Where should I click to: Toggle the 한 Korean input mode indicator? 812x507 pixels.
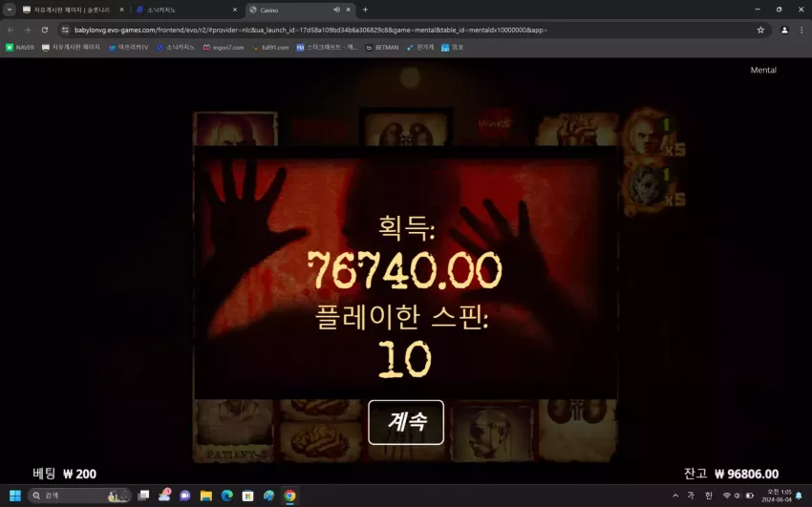click(709, 496)
